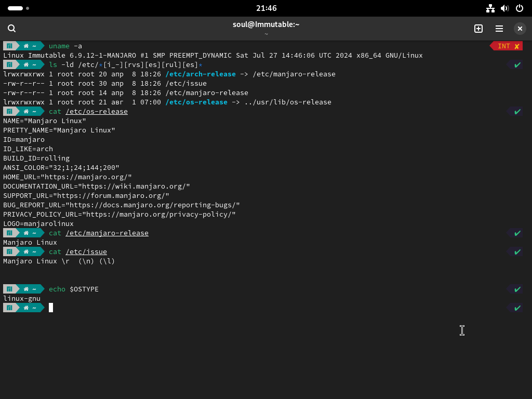Click the checkmark beside cat /etc/os-release
The width and height of the screenshot is (532, 399).
(517, 112)
